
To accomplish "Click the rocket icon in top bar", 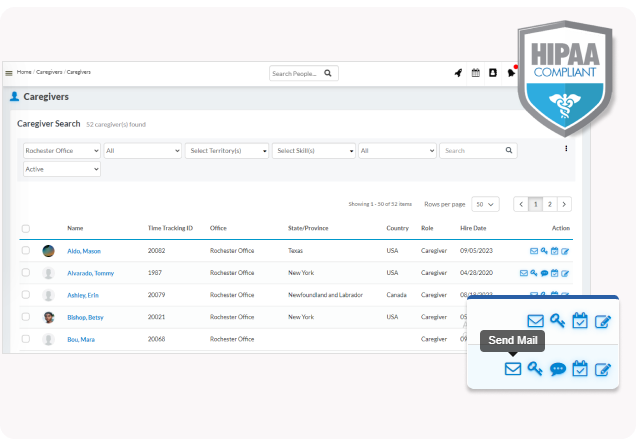I will tap(459, 73).
